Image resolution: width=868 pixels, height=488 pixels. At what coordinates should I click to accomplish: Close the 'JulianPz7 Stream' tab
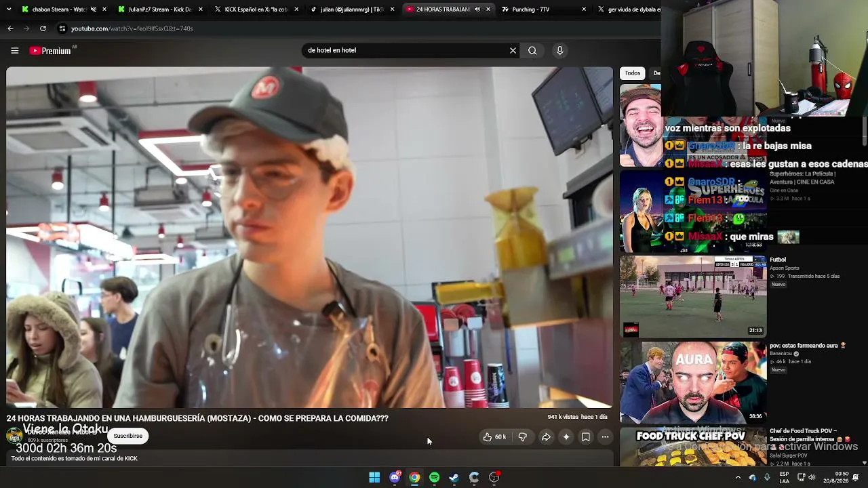(201, 9)
